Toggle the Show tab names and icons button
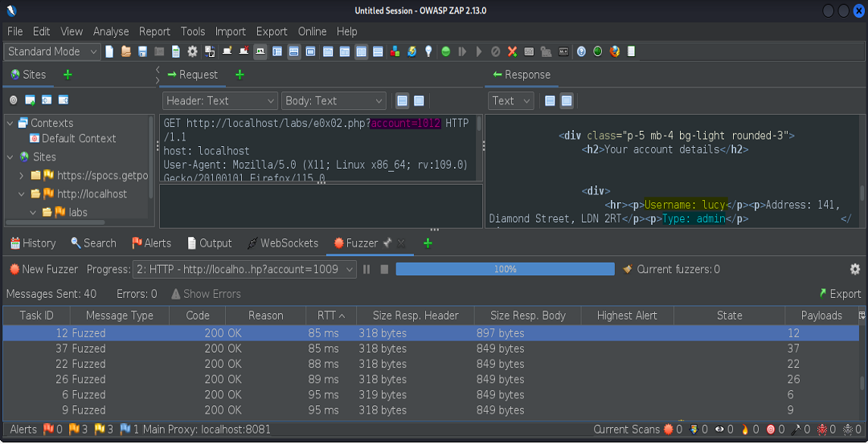 (260, 52)
